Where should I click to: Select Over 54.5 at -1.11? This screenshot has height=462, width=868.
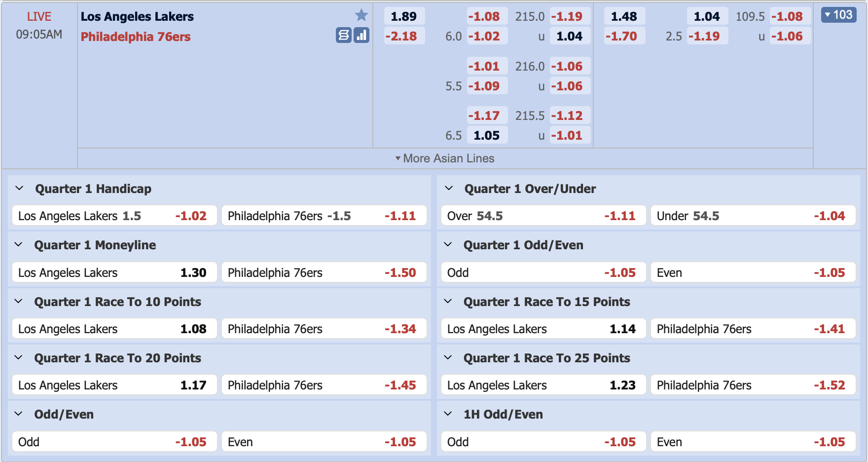543,216
